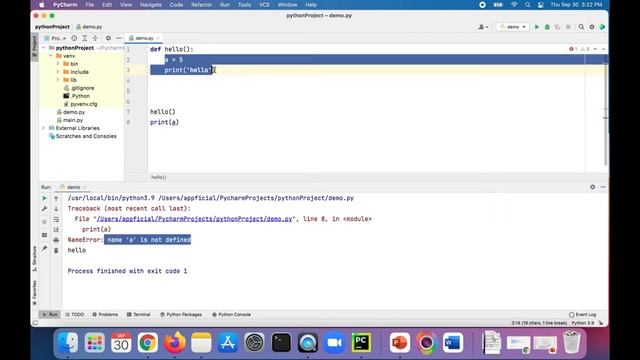Image resolution: width=640 pixels, height=360 pixels.
Task: Select Scratches and Consoles node
Action: coord(82,136)
